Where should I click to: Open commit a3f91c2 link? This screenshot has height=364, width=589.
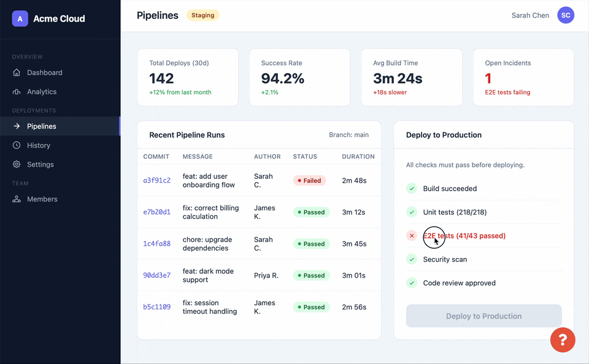[x=157, y=181]
